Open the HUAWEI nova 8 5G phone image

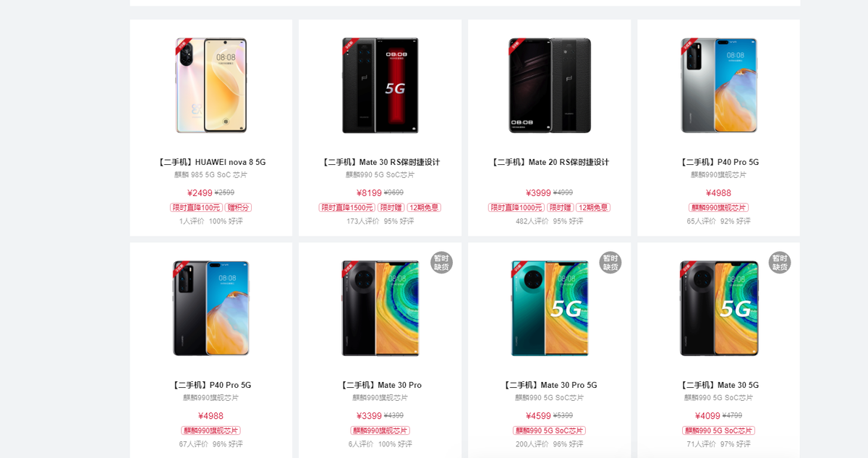tap(211, 85)
